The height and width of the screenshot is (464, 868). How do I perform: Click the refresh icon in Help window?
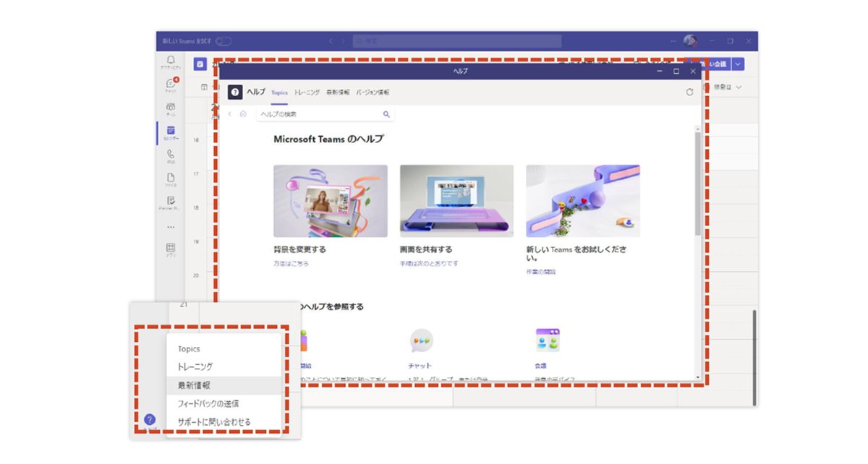pyautogui.click(x=689, y=92)
